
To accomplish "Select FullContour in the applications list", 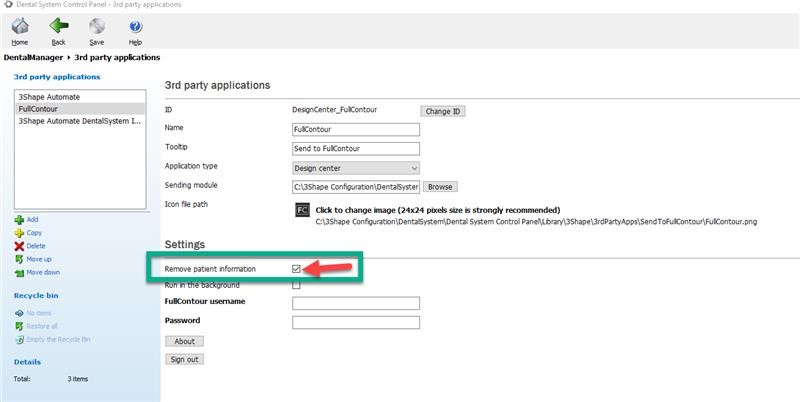I will coord(80,109).
